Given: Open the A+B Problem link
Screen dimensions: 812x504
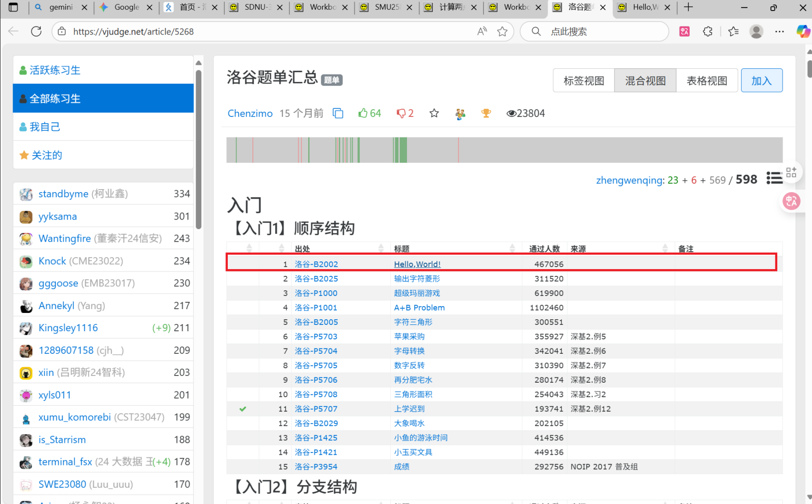Looking at the screenshot, I should tap(419, 308).
